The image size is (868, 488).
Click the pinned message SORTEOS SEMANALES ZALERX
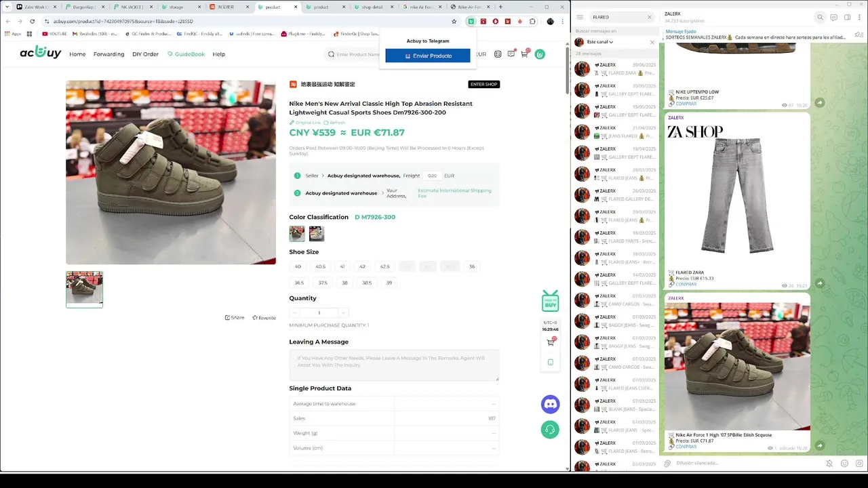(756, 35)
